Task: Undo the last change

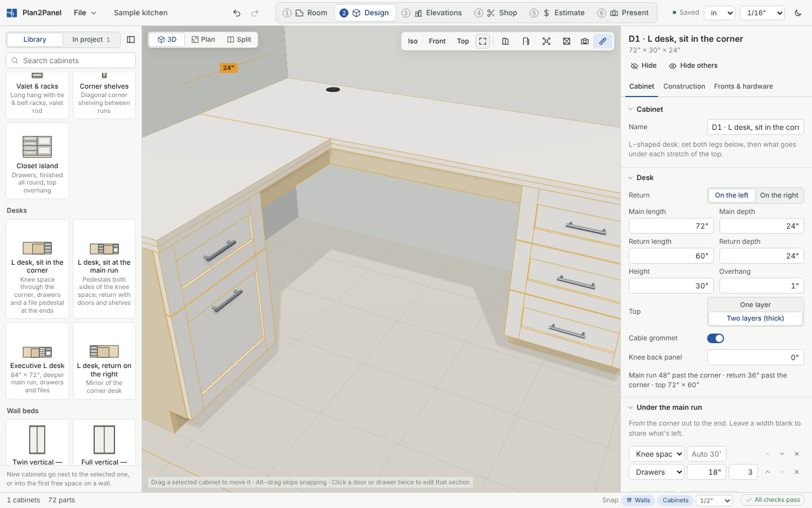Action: [237, 13]
